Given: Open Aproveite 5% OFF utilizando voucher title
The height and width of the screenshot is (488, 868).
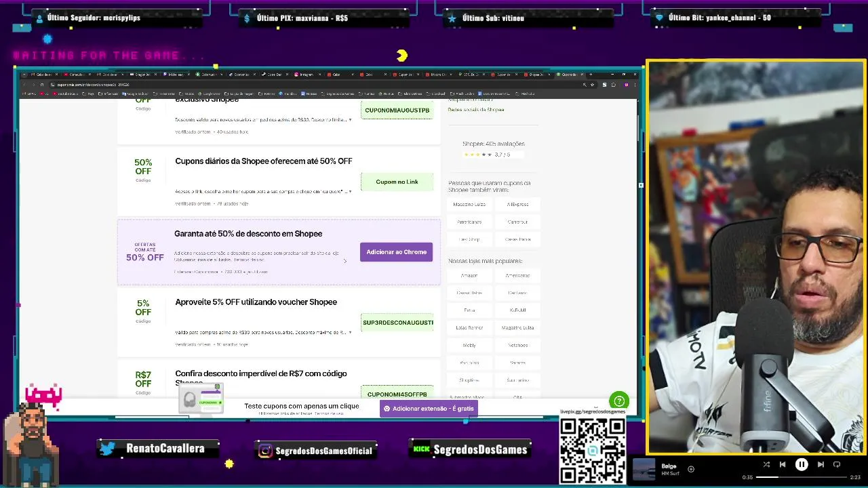Looking at the screenshot, I should click(256, 302).
